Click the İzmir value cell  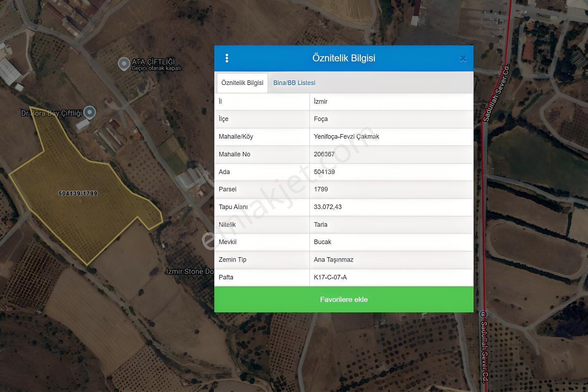pyautogui.click(x=391, y=101)
